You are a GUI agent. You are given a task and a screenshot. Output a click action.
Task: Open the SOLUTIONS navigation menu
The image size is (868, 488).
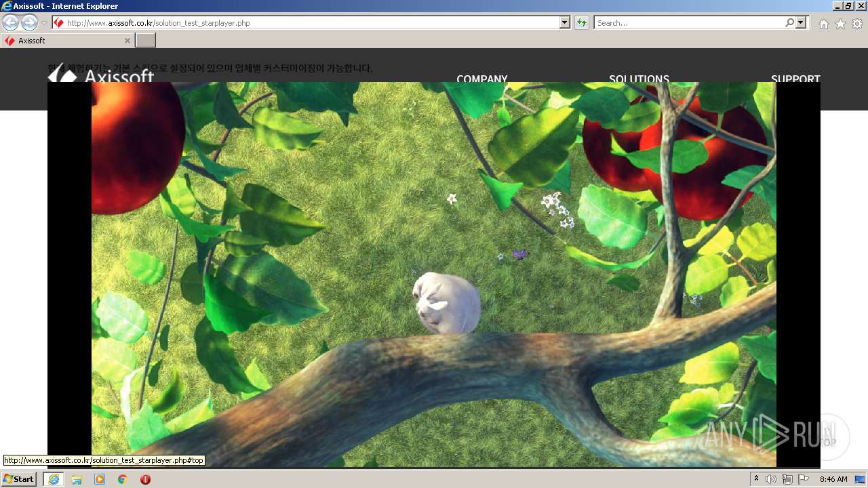639,79
